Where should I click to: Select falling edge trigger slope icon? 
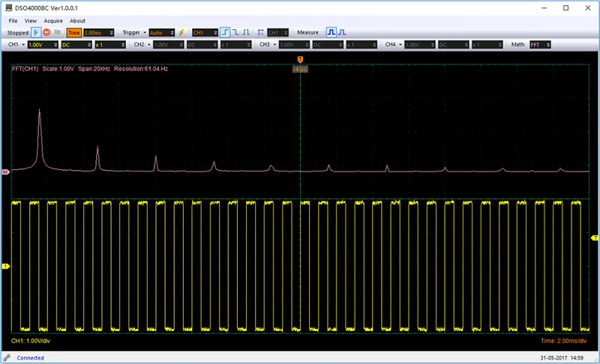[235, 32]
